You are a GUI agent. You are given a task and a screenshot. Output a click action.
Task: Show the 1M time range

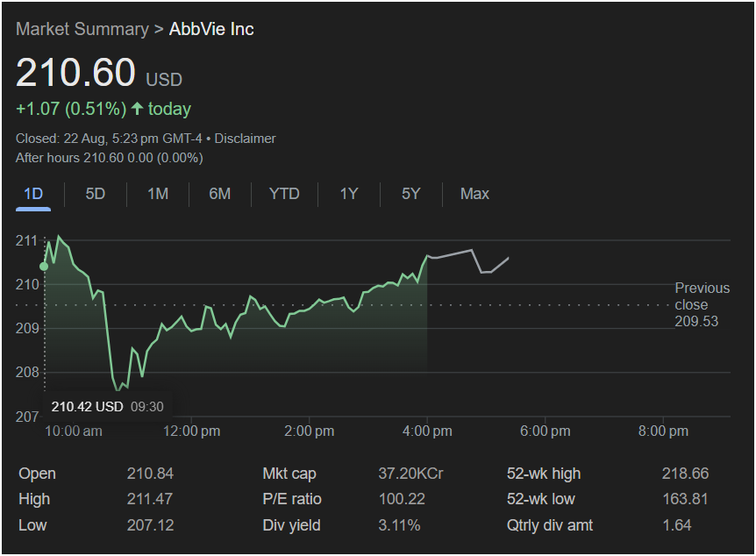pyautogui.click(x=158, y=194)
